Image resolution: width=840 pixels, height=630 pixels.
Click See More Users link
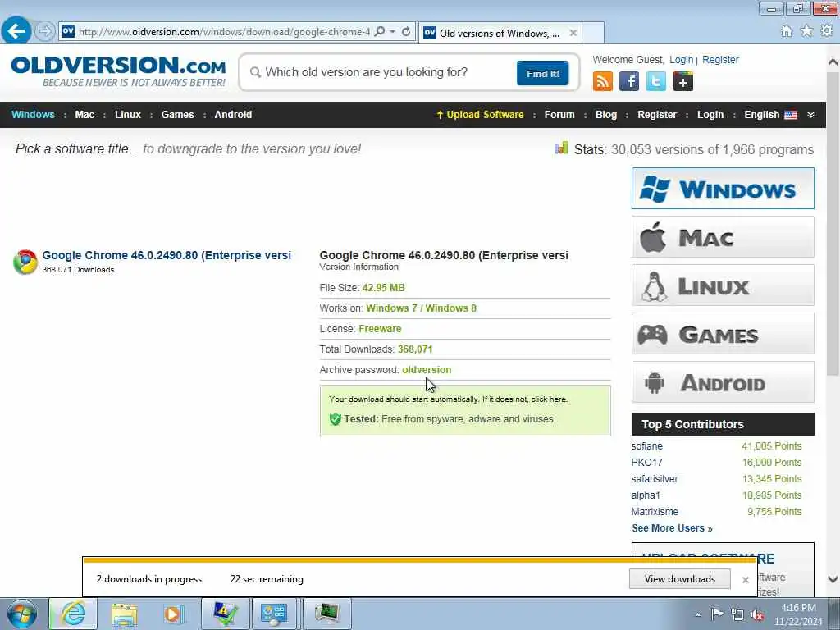pyautogui.click(x=672, y=528)
